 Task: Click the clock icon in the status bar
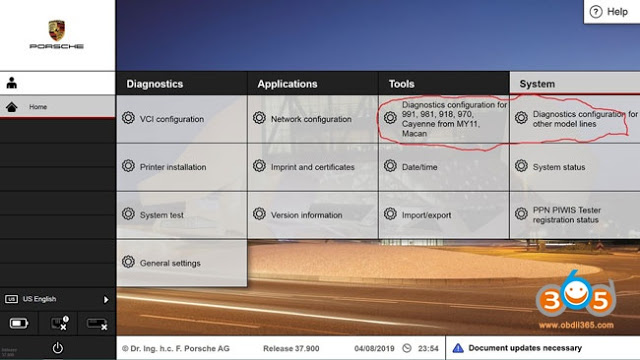[x=407, y=348]
